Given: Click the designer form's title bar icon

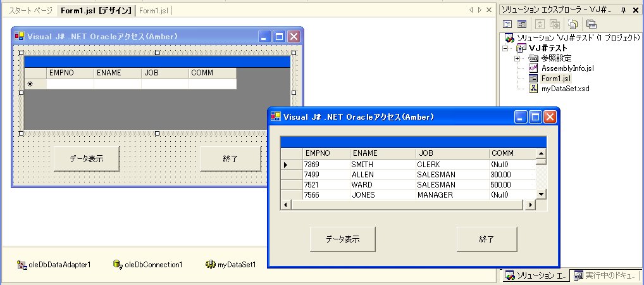Looking at the screenshot, I should click(x=20, y=36).
